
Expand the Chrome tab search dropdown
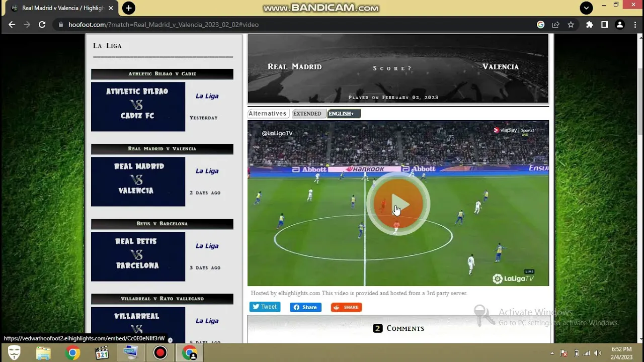click(x=586, y=8)
